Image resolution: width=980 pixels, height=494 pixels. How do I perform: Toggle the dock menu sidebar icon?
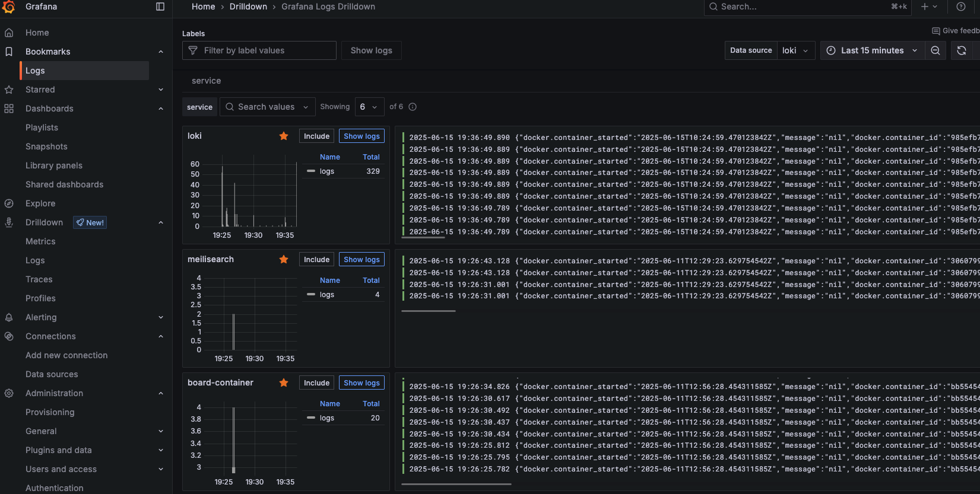point(160,7)
